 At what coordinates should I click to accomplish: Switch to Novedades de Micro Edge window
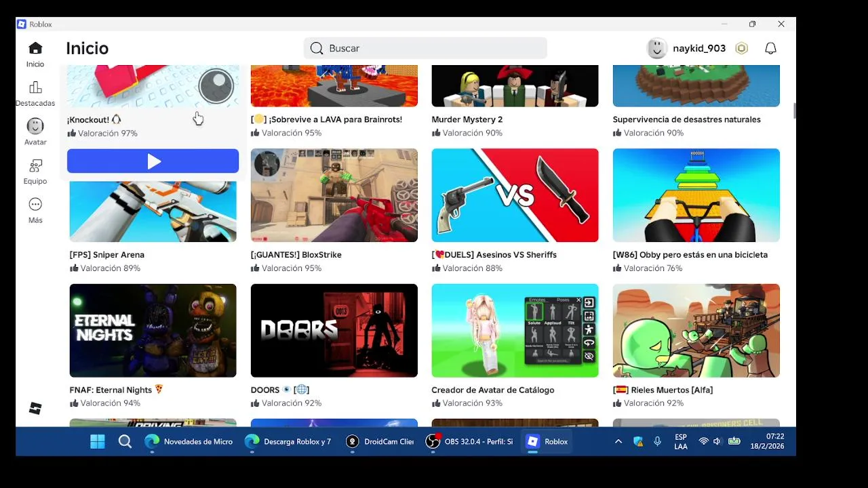coord(189,442)
